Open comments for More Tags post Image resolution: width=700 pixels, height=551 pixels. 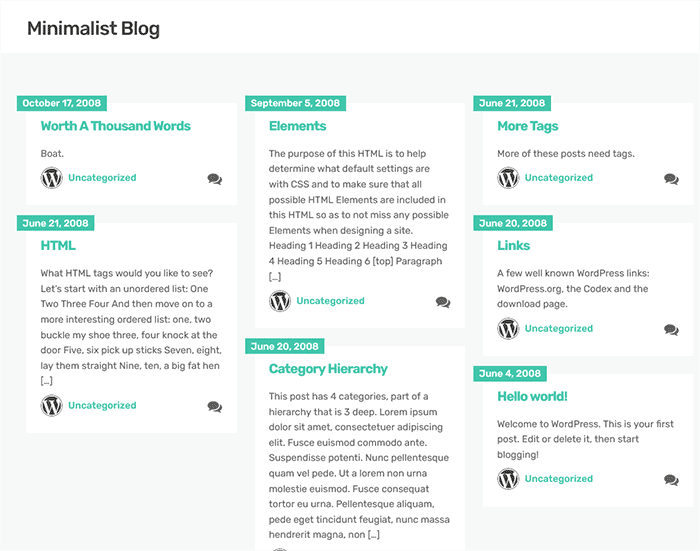click(671, 179)
